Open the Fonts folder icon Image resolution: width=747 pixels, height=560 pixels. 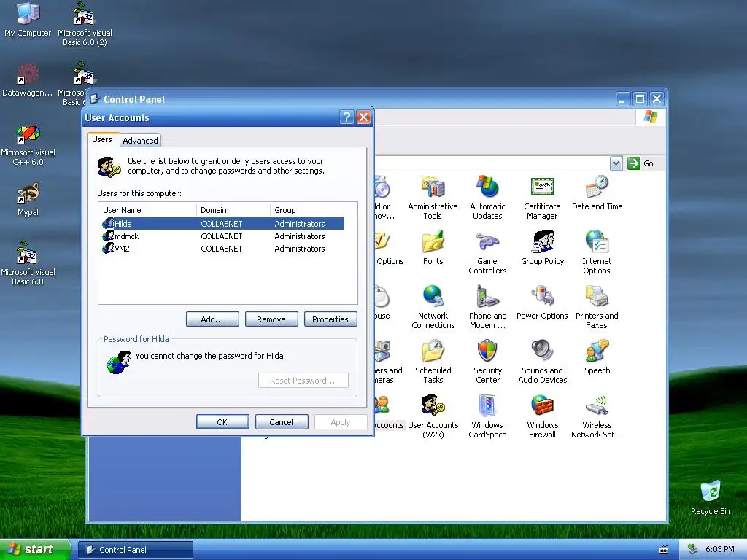point(433,248)
